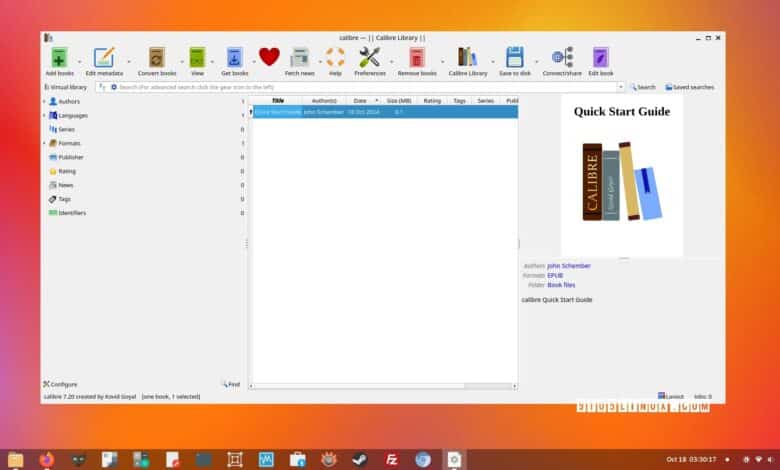Sort by the Author(s) column header
The height and width of the screenshot is (470, 780).
[x=324, y=100]
